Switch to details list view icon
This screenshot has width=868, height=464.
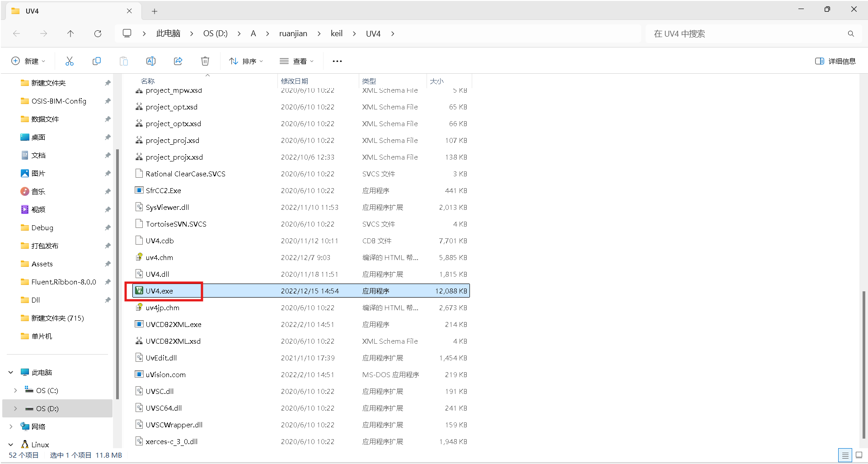(845, 455)
